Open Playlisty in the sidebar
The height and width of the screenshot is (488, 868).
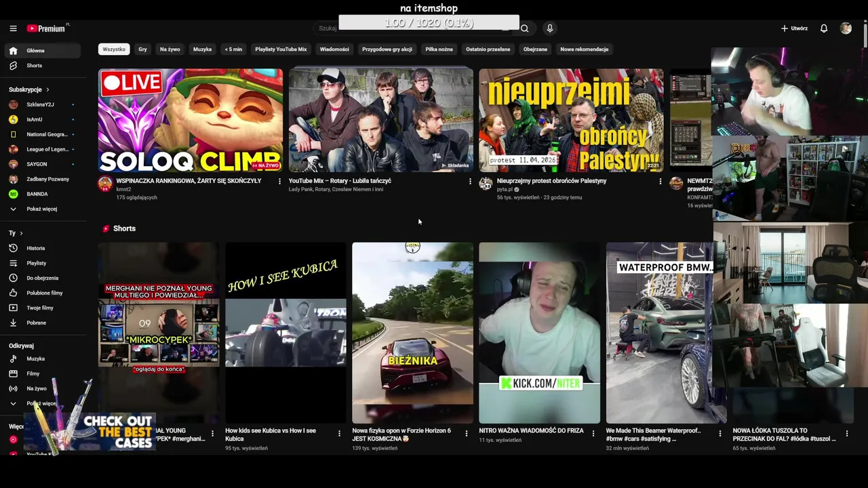point(43,263)
